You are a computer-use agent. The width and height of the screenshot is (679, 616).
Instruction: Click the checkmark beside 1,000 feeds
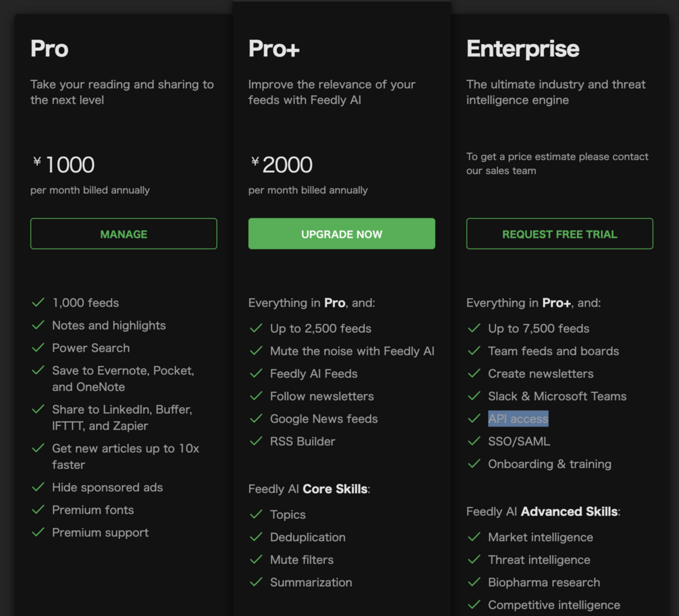pyautogui.click(x=38, y=303)
